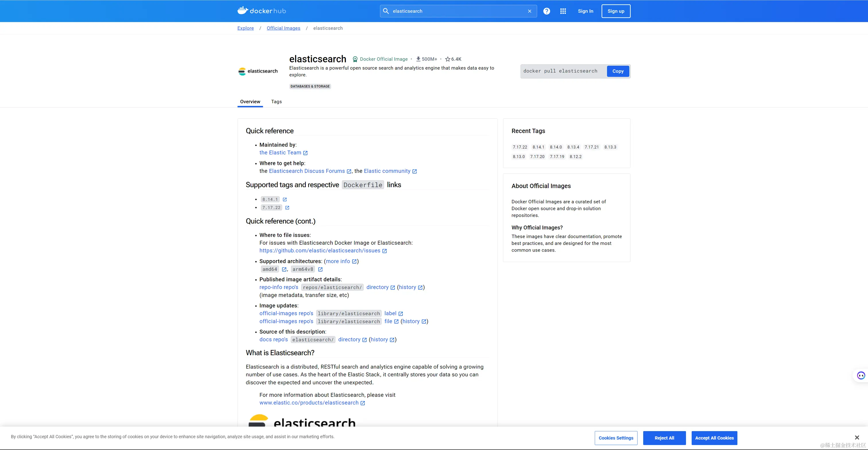Open external icon after more info
The image size is (868, 450).
[x=354, y=262]
